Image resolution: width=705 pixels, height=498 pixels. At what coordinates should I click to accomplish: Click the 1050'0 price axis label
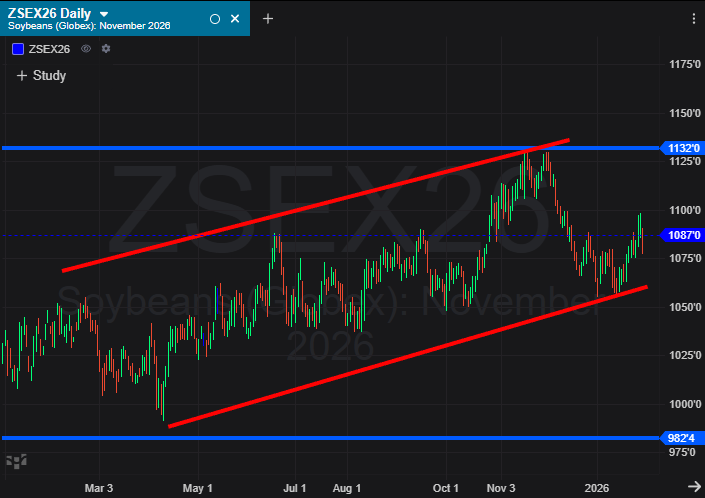tap(685, 307)
